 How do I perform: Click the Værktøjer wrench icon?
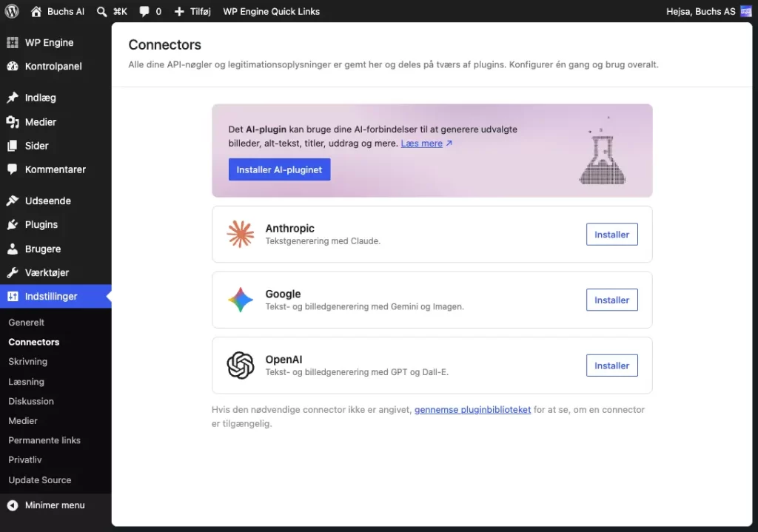(13, 272)
